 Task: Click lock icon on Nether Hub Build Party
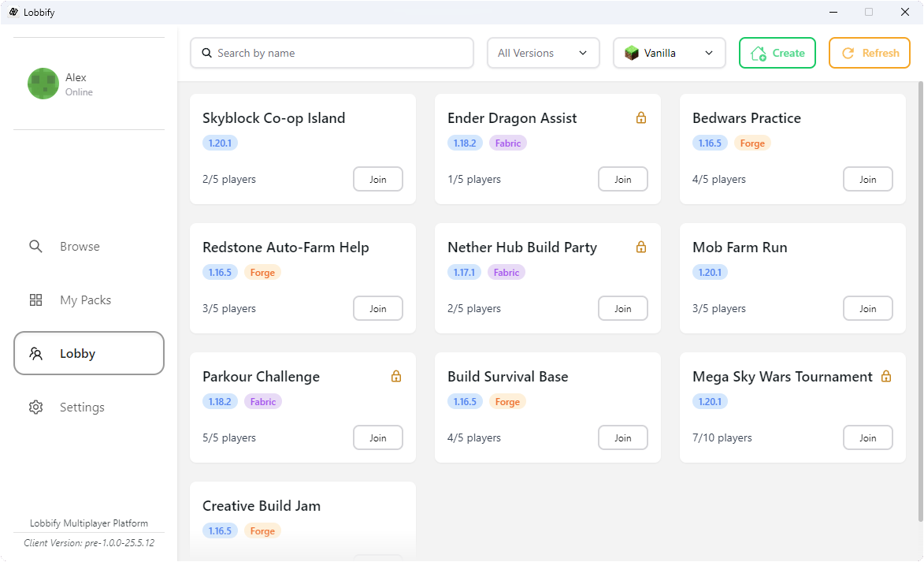(641, 247)
